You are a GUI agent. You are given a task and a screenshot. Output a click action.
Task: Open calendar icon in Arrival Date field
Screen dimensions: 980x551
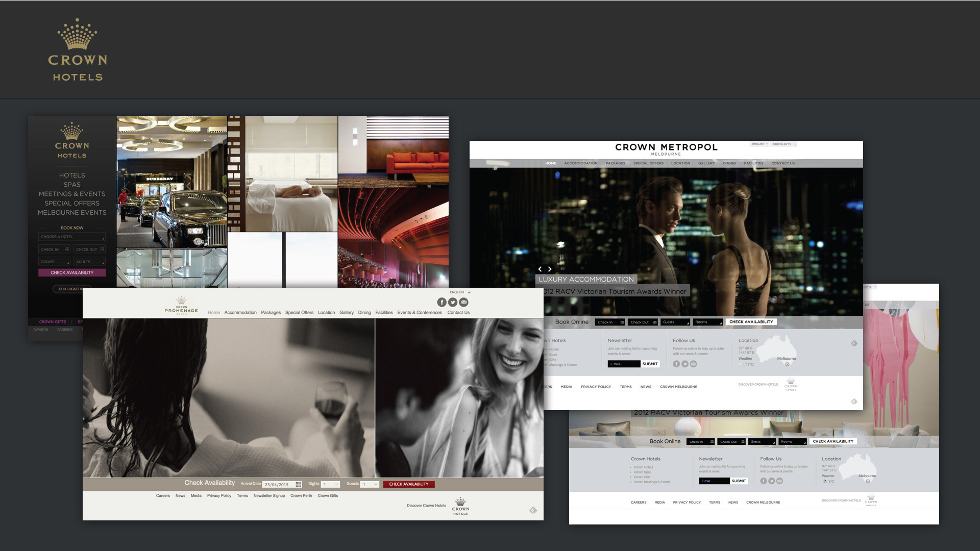tap(298, 484)
